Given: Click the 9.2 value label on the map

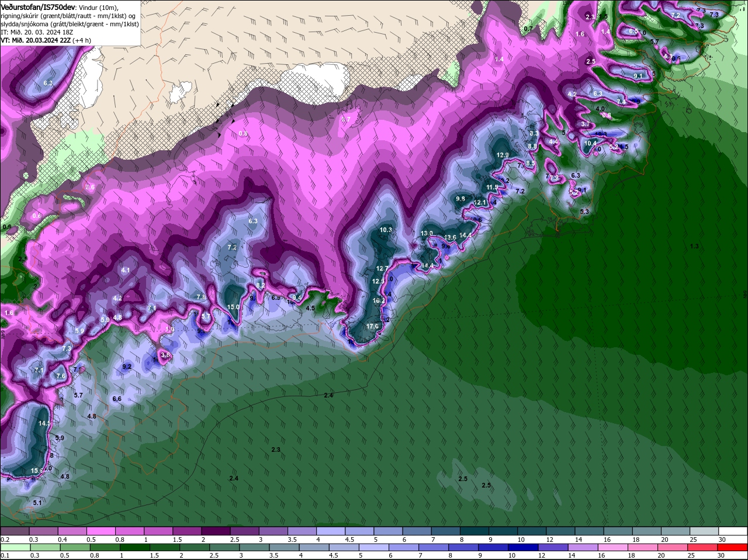Looking at the screenshot, I should point(127,367).
